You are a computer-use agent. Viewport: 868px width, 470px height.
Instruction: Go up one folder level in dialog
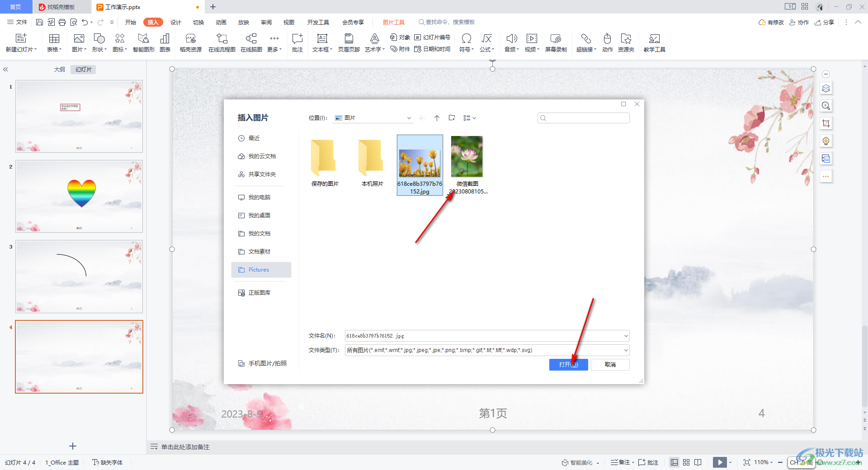[437, 118]
